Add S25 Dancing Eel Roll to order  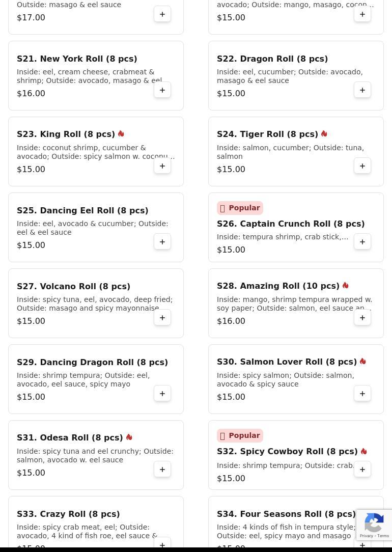click(162, 242)
